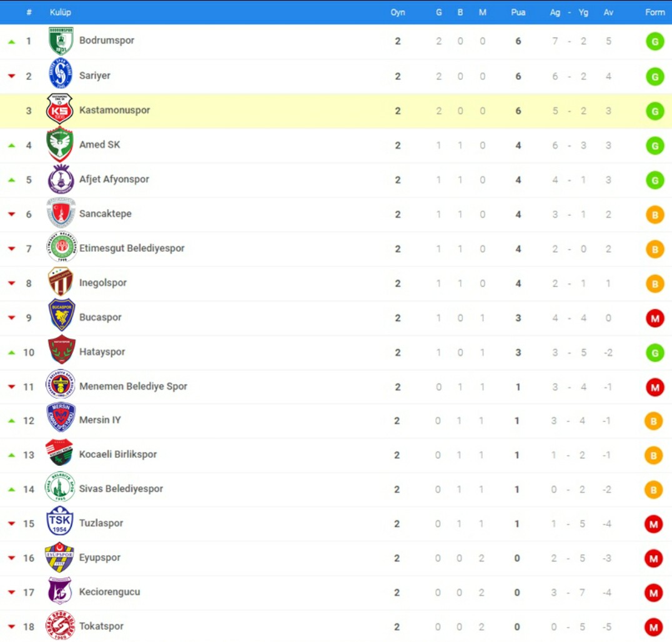Viewport: 672px width, 642px height.
Task: Click Sancaktepe's orange B form badge
Action: pos(655,215)
